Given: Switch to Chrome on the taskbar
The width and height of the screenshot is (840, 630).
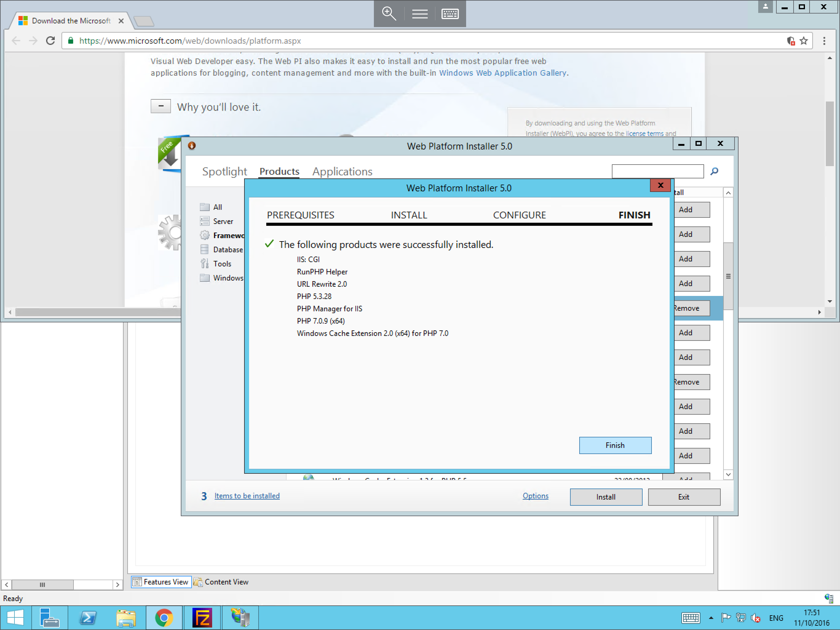Looking at the screenshot, I should pyautogui.click(x=164, y=617).
